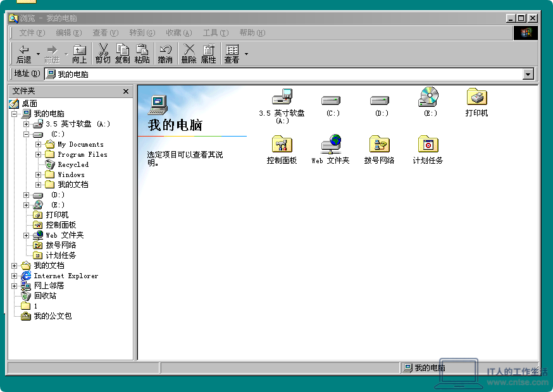Expand the (E:) tree node

pyautogui.click(x=26, y=205)
